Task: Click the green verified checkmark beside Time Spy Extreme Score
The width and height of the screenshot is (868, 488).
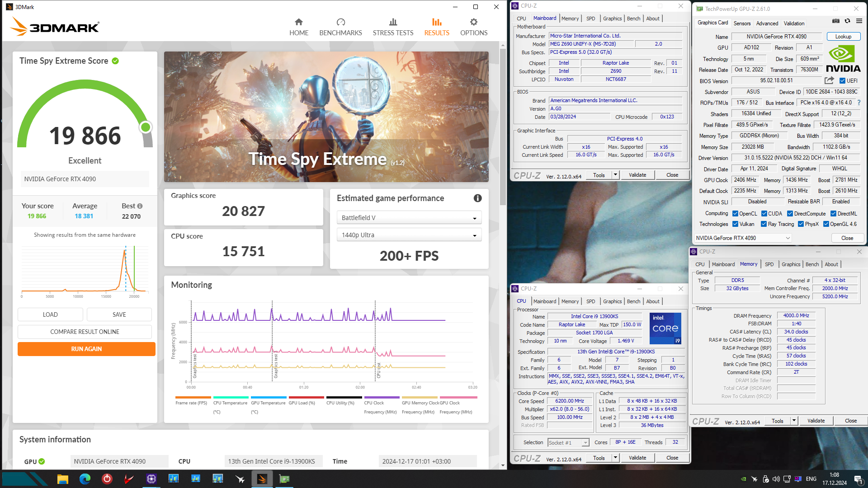Action: coord(115,61)
